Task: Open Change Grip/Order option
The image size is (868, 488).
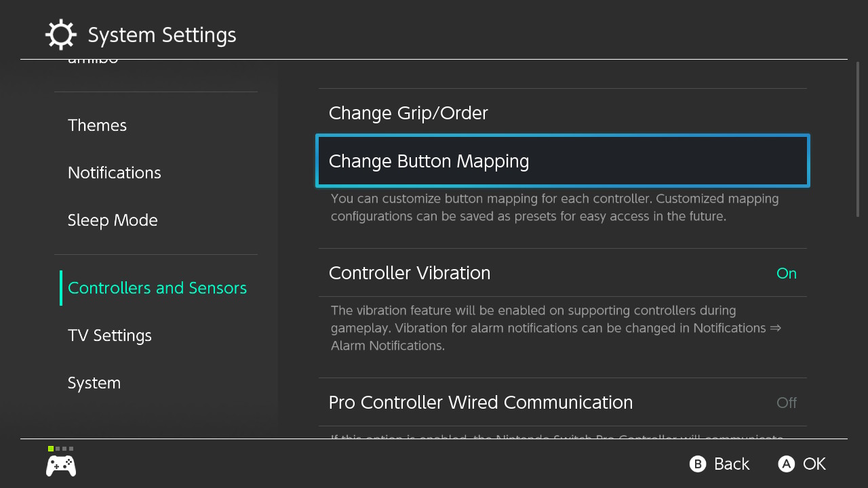Action: [x=563, y=113]
